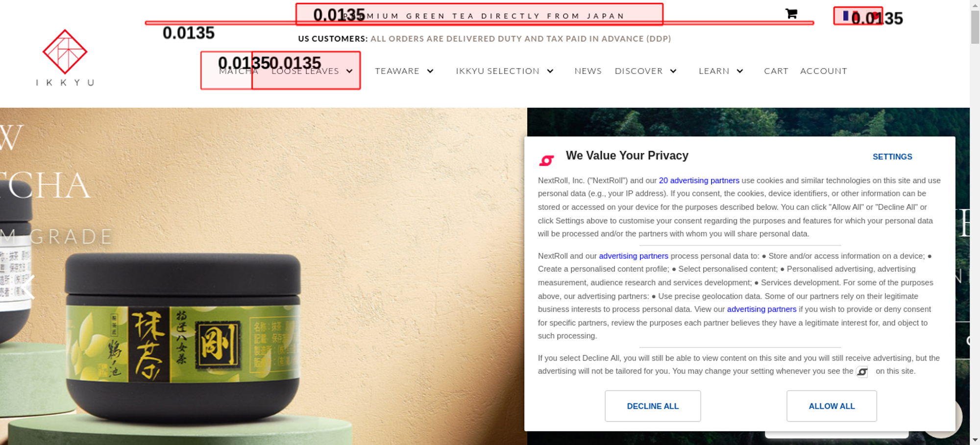The height and width of the screenshot is (445, 980).
Task: Click the page vertical scrollbar thumb
Action: point(975,26)
